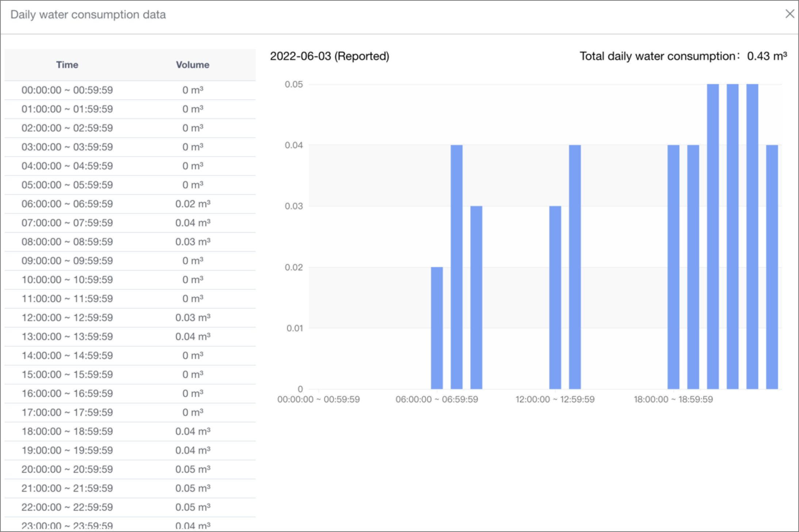Image resolution: width=799 pixels, height=532 pixels.
Task: Click the 22:00 hour bar in chart
Action: 752,236
